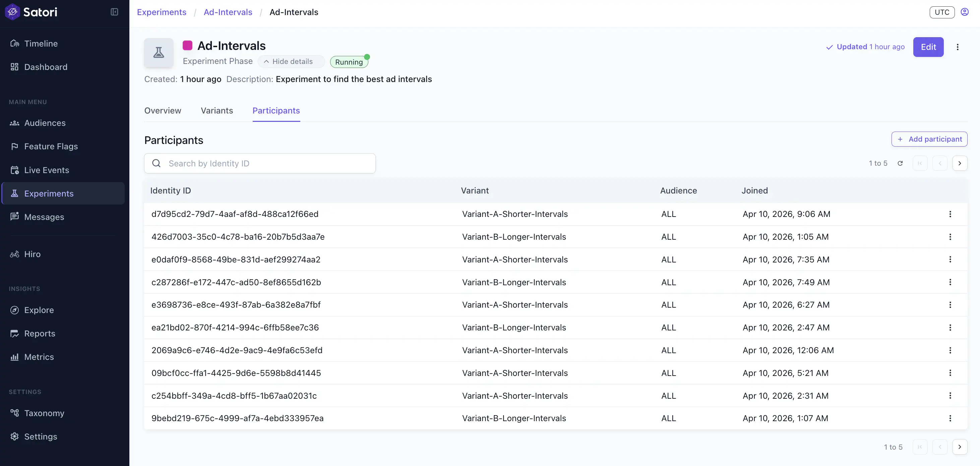Viewport: 980px width, 466px height.
Task: Click Add participant button
Action: pyautogui.click(x=929, y=139)
